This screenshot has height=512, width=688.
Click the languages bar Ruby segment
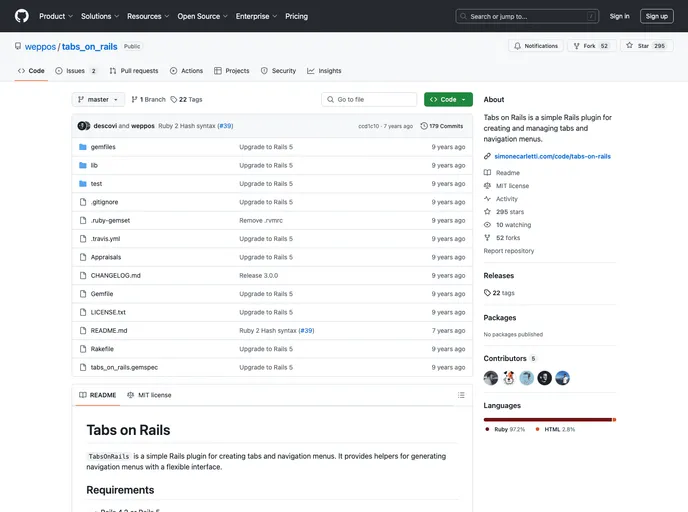(x=548, y=420)
